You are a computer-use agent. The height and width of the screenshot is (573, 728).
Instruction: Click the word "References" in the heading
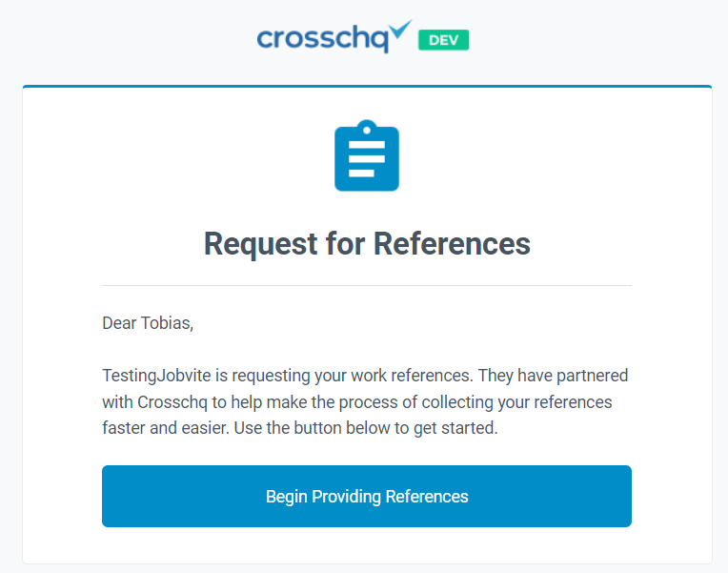(451, 243)
